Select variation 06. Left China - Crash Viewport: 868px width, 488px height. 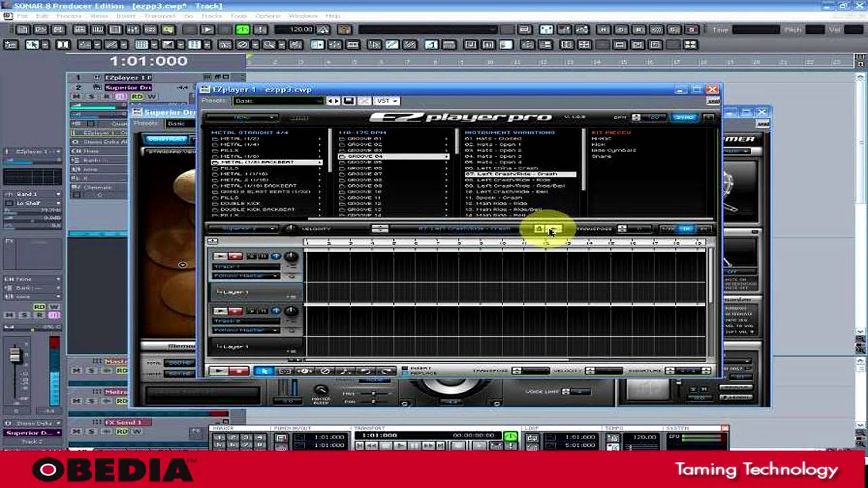(x=520, y=168)
